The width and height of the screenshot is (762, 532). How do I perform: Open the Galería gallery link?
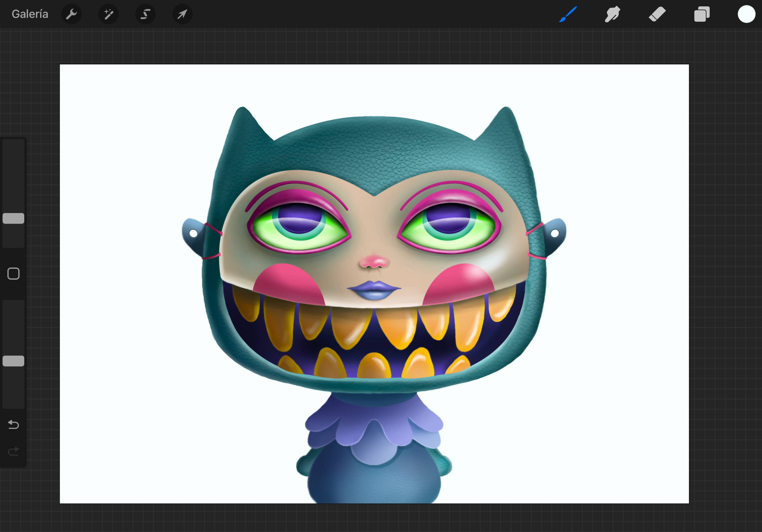click(x=30, y=14)
